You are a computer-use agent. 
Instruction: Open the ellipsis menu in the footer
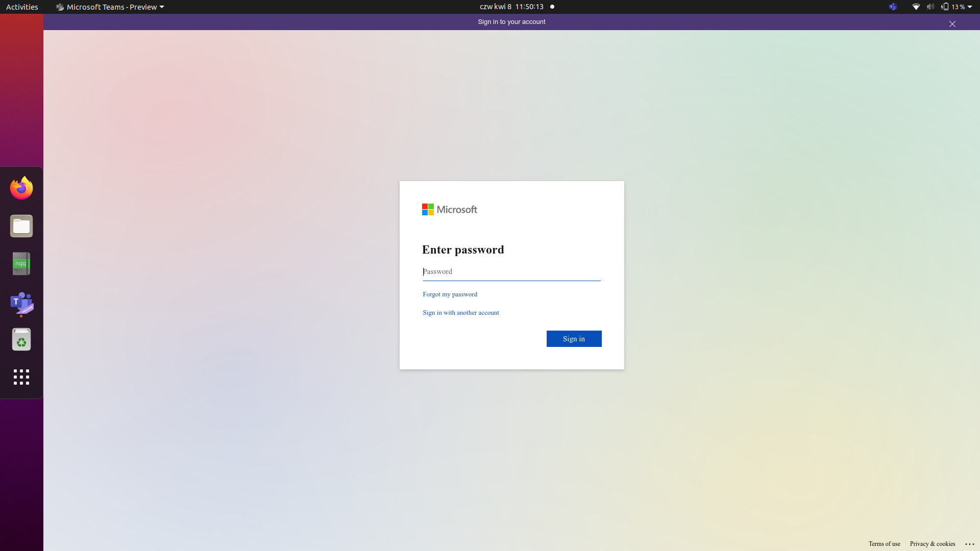click(x=970, y=544)
